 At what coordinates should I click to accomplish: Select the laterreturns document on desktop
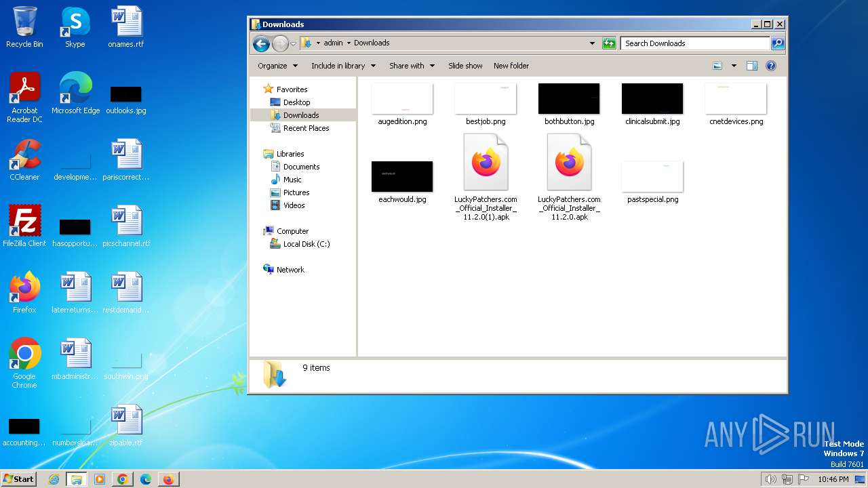pos(75,293)
